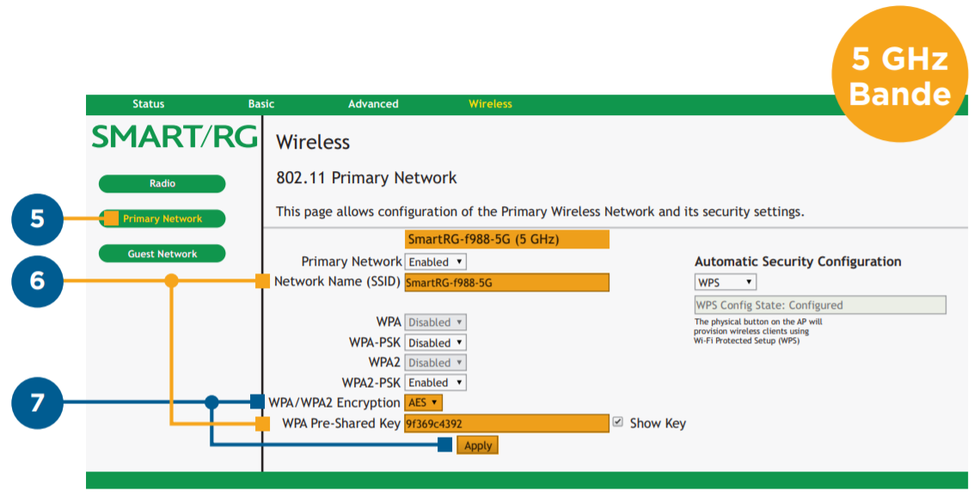
Task: Click the 'WPA/WPA2 Encryption' label
Action: [334, 403]
